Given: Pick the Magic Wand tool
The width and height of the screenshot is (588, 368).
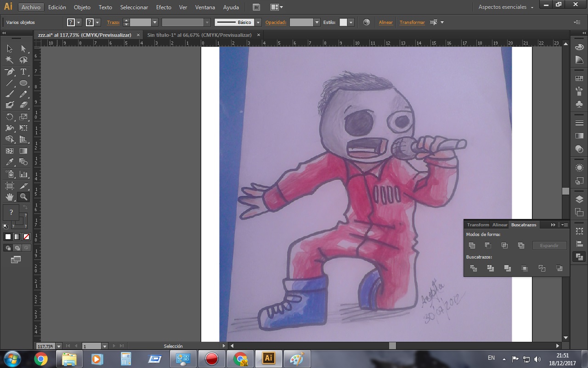Looking at the screenshot, I should click(9, 60).
